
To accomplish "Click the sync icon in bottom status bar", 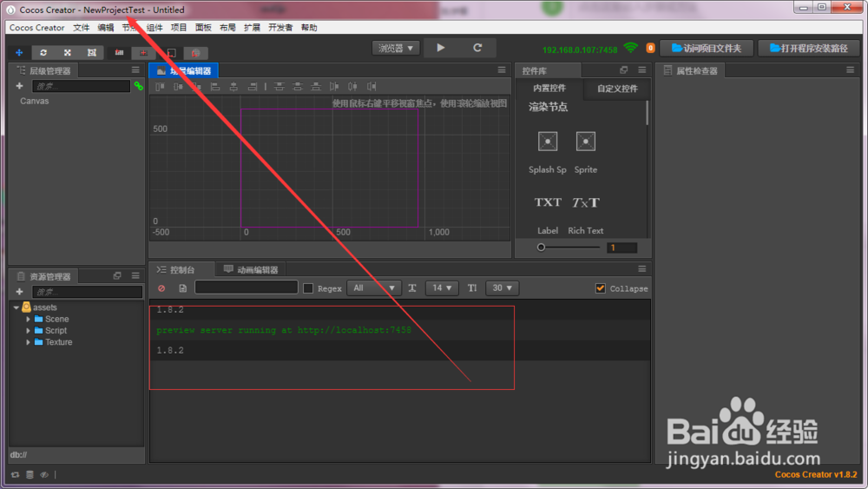I will pos(15,474).
